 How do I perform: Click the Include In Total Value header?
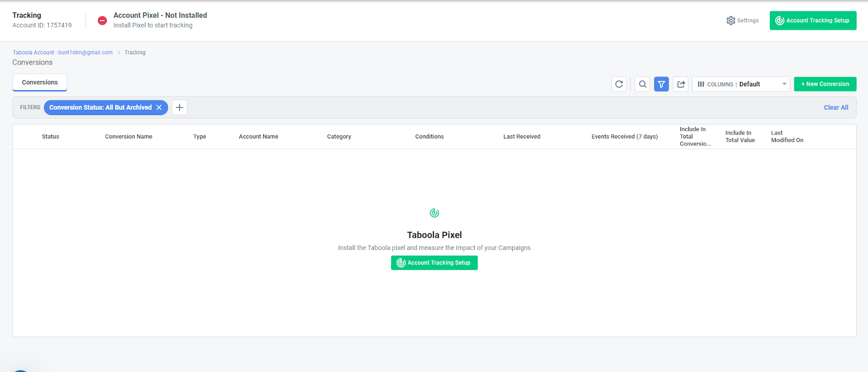740,137
